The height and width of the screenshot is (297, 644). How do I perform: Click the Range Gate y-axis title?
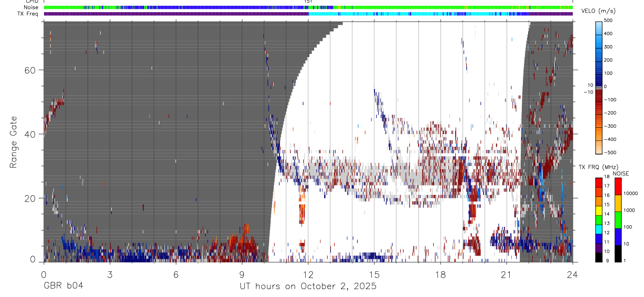(13, 142)
